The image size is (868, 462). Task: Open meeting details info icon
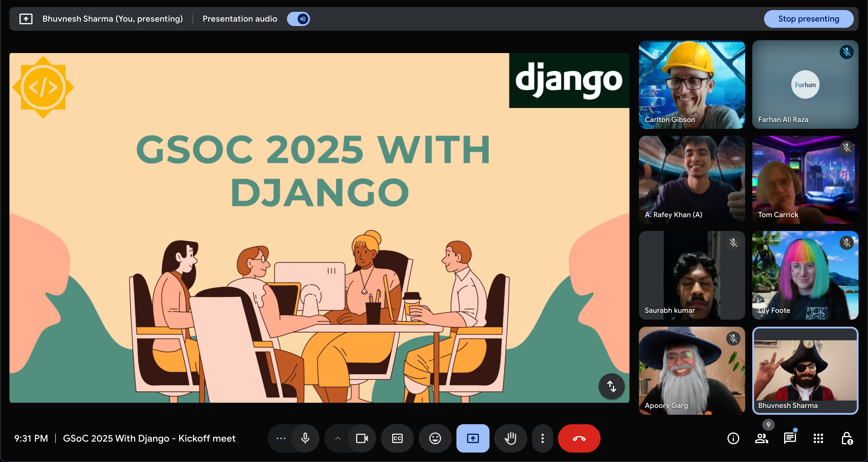733,438
